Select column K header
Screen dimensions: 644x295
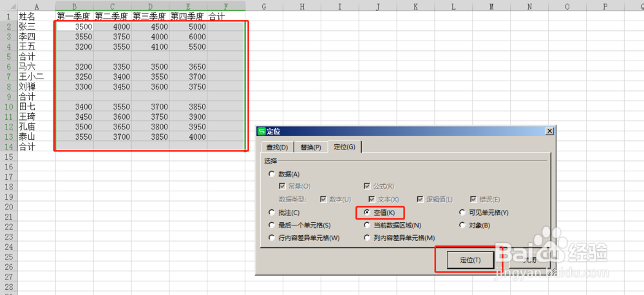(415, 6)
